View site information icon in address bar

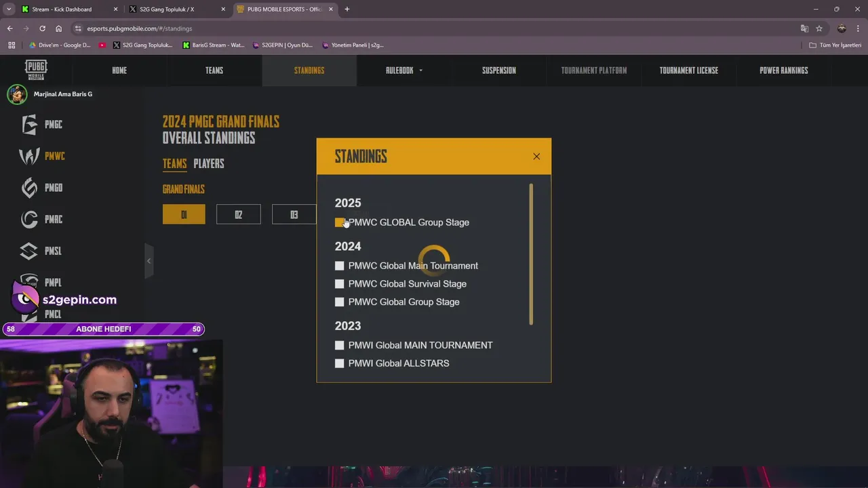[78, 28]
